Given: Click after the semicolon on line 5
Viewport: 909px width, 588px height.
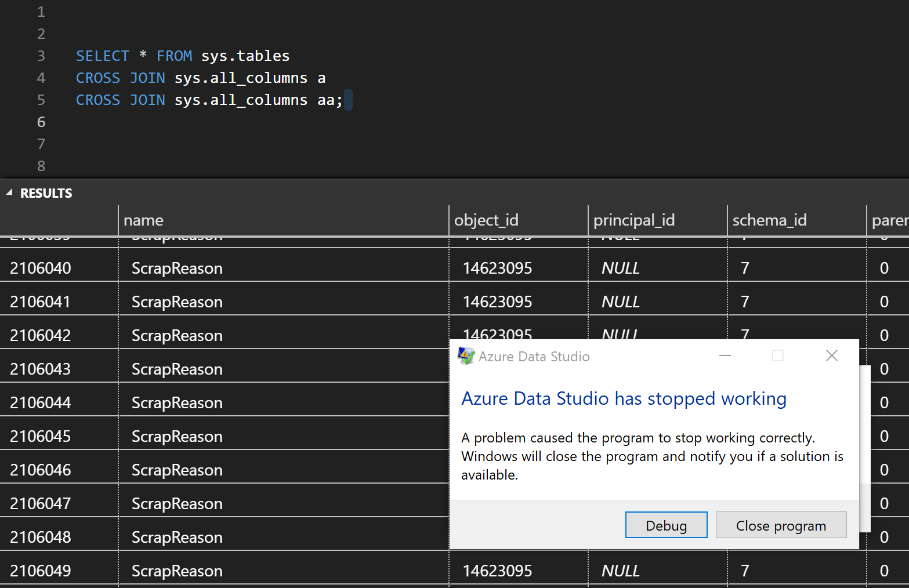Looking at the screenshot, I should (347, 99).
